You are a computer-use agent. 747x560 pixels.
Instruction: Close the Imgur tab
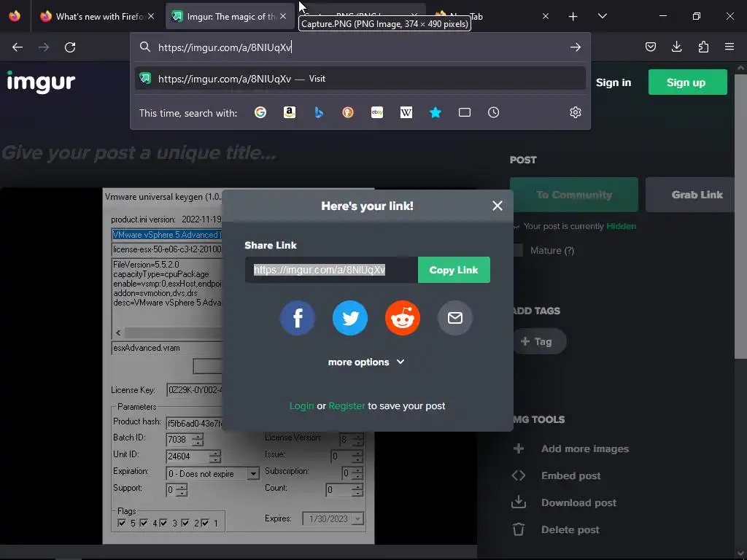point(283,16)
